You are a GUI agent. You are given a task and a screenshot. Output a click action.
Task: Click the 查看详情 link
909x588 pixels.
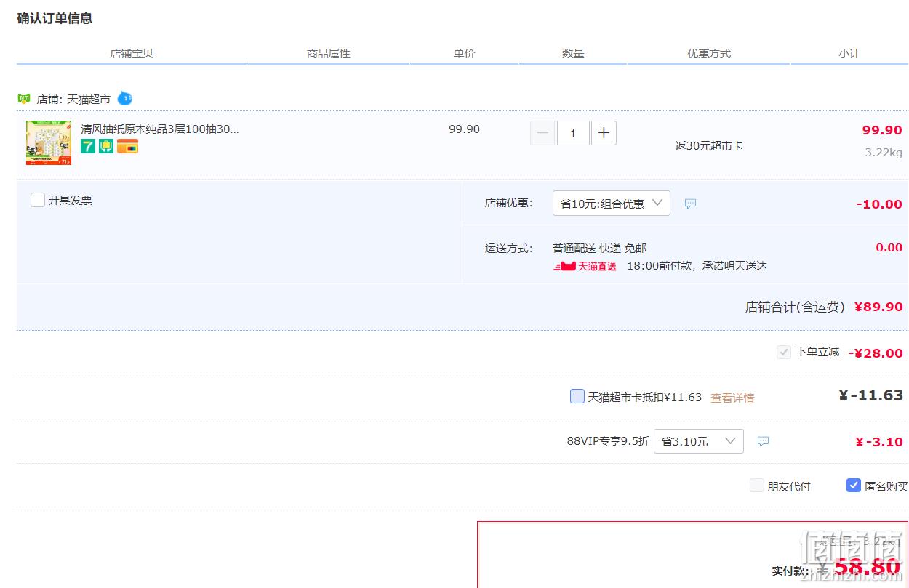pos(732,398)
